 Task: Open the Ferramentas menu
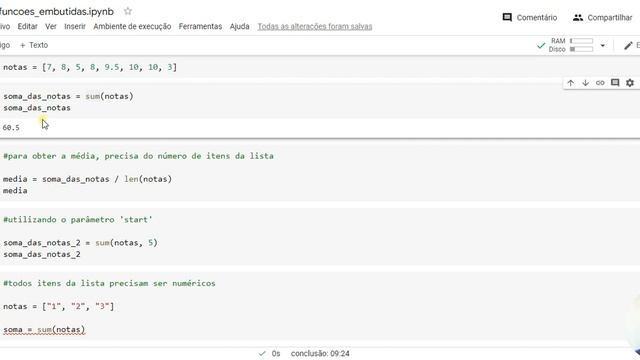(200, 27)
